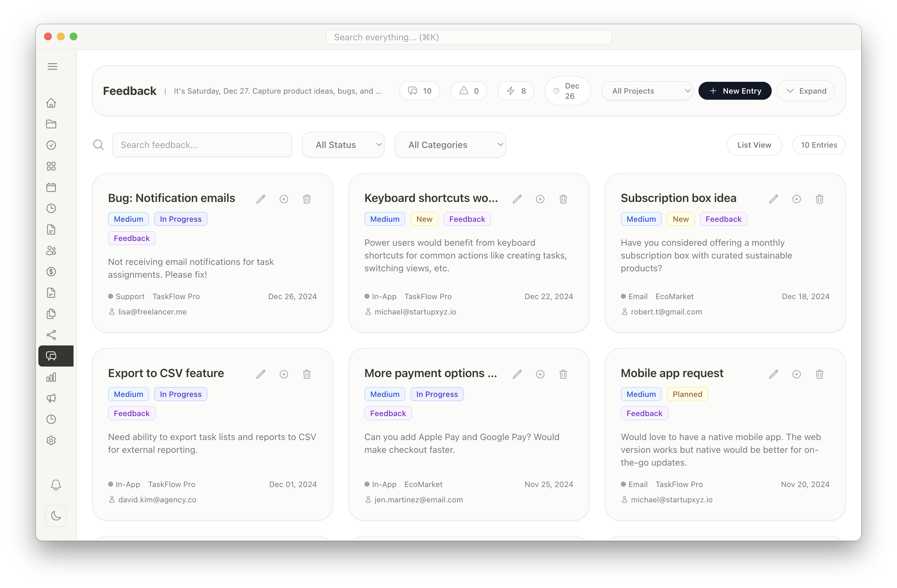Click the New Entry button
The image size is (897, 588).
click(x=735, y=91)
